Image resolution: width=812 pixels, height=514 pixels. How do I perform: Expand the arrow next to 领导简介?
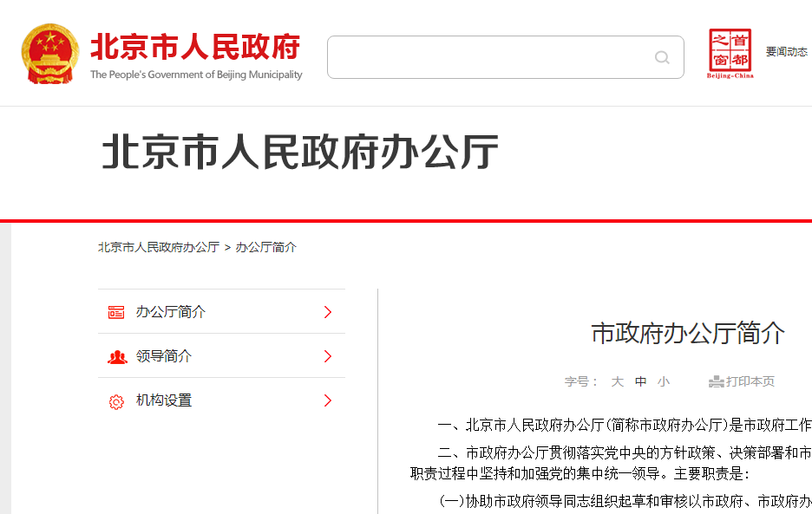coord(328,356)
